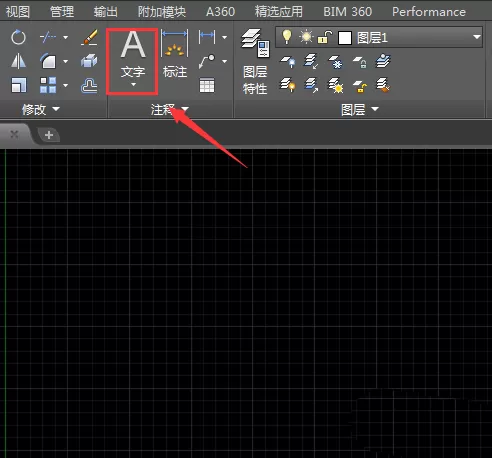492x458 pixels.
Task: Open the Linear dimension dropdown arrow
Action: (224, 37)
